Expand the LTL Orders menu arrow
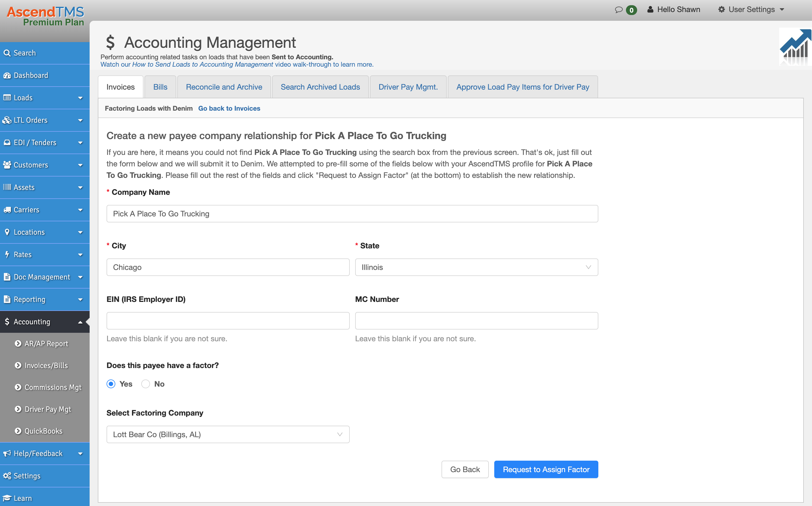 click(80, 120)
